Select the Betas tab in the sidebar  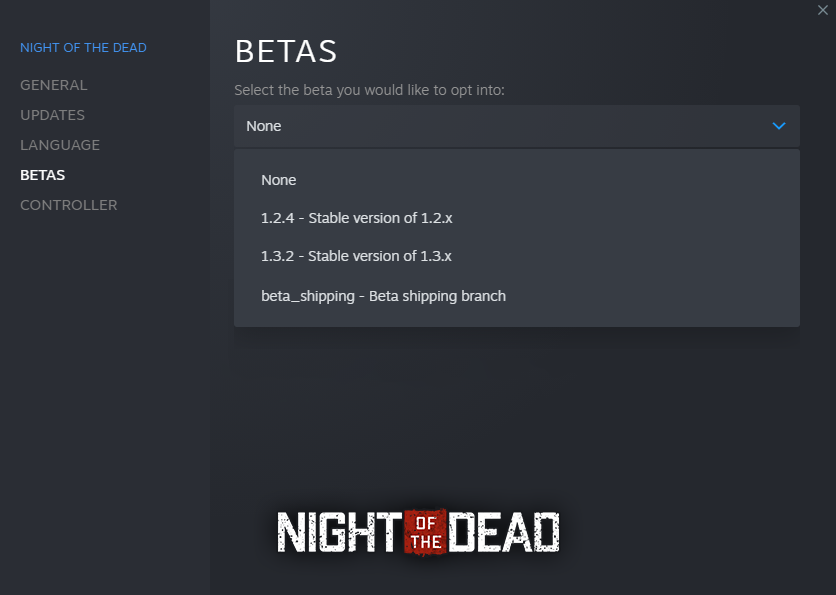43,175
